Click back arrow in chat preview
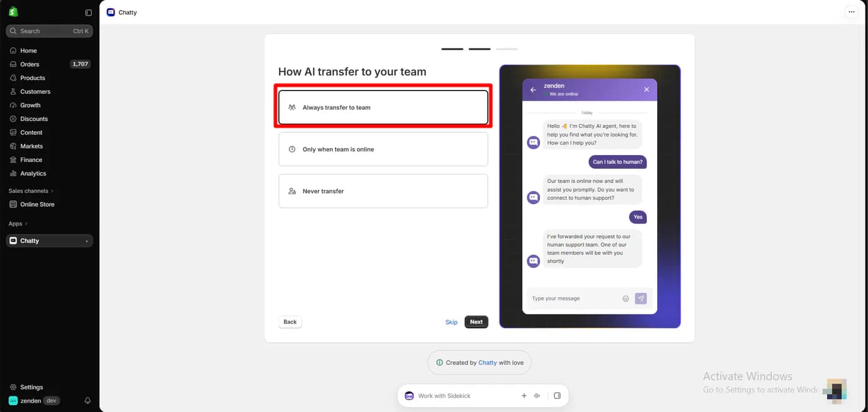The height and width of the screenshot is (412, 868). pyautogui.click(x=533, y=90)
